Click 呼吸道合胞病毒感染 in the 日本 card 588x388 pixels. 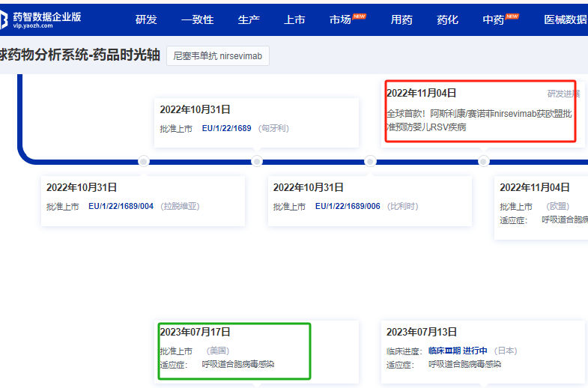click(464, 364)
